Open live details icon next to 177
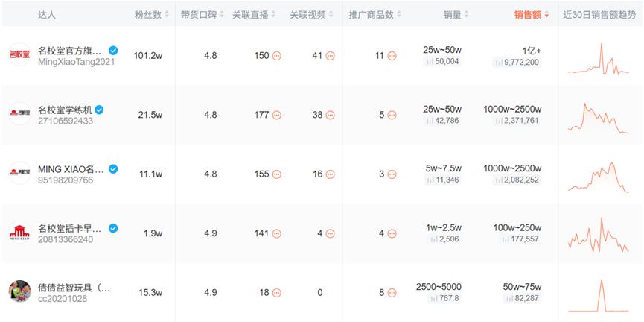The image size is (644, 322). (x=277, y=115)
